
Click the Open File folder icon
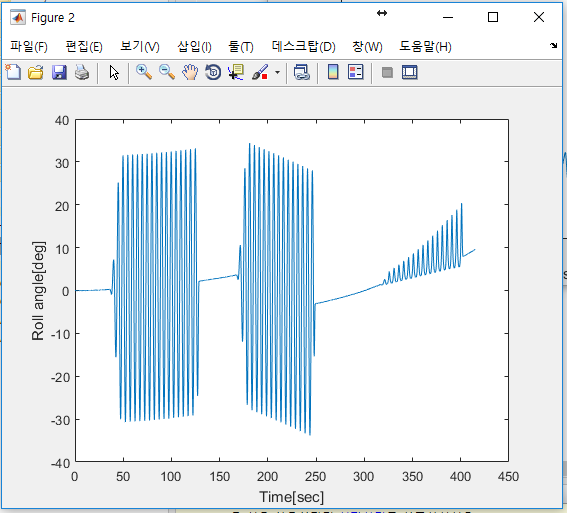click(36, 72)
